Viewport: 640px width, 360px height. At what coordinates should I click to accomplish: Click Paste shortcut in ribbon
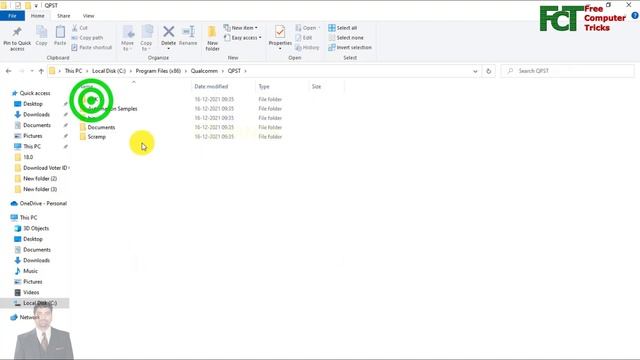coord(92,47)
